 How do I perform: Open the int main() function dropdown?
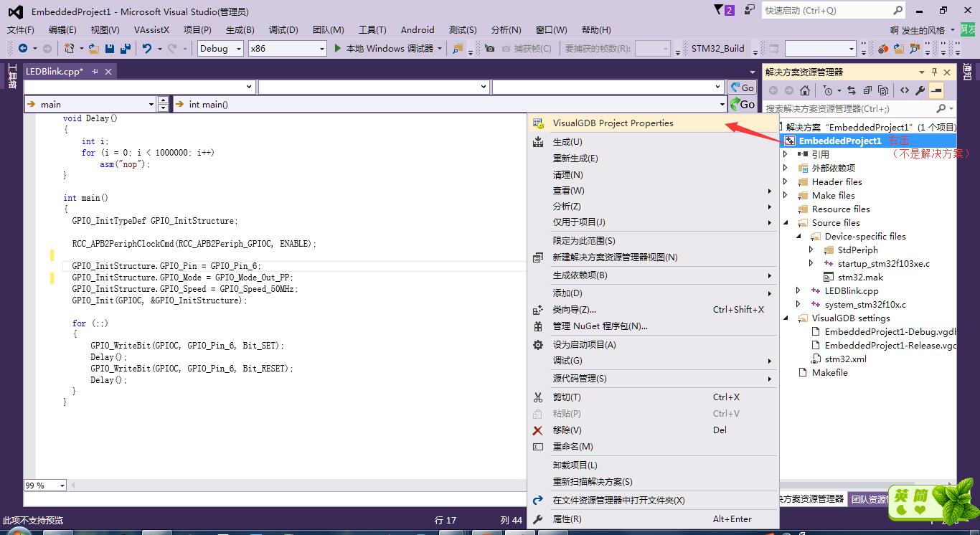point(450,104)
